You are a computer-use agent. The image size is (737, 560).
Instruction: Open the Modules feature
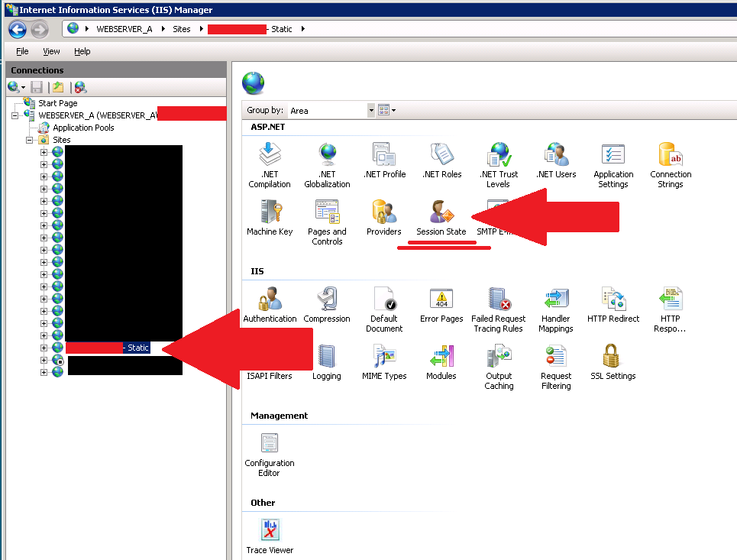(x=441, y=362)
